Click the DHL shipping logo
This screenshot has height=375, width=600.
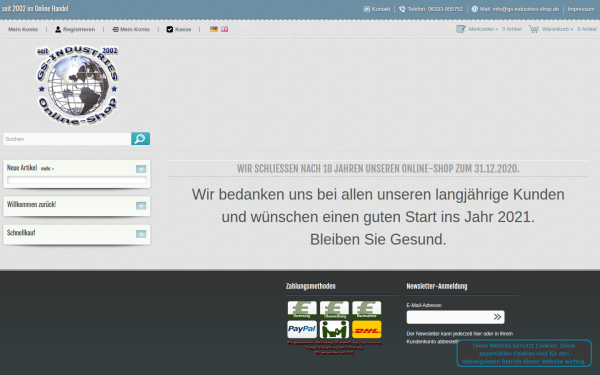tap(367, 329)
